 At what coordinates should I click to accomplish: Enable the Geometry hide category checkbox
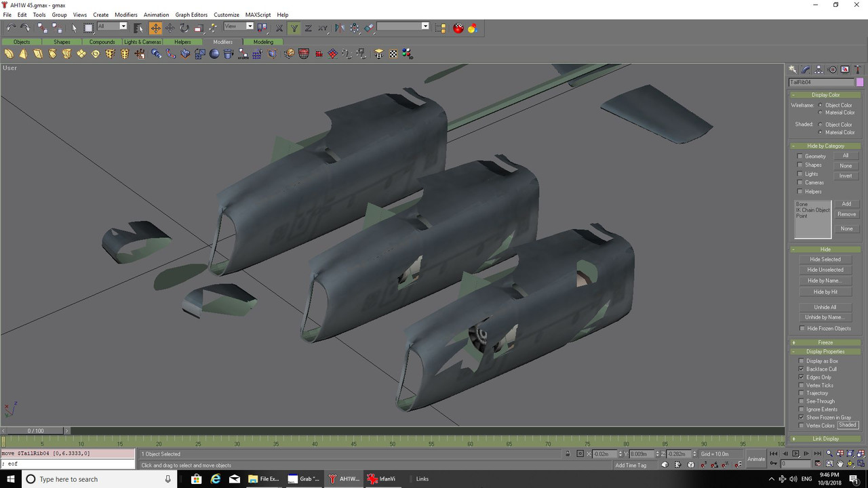[800, 157]
